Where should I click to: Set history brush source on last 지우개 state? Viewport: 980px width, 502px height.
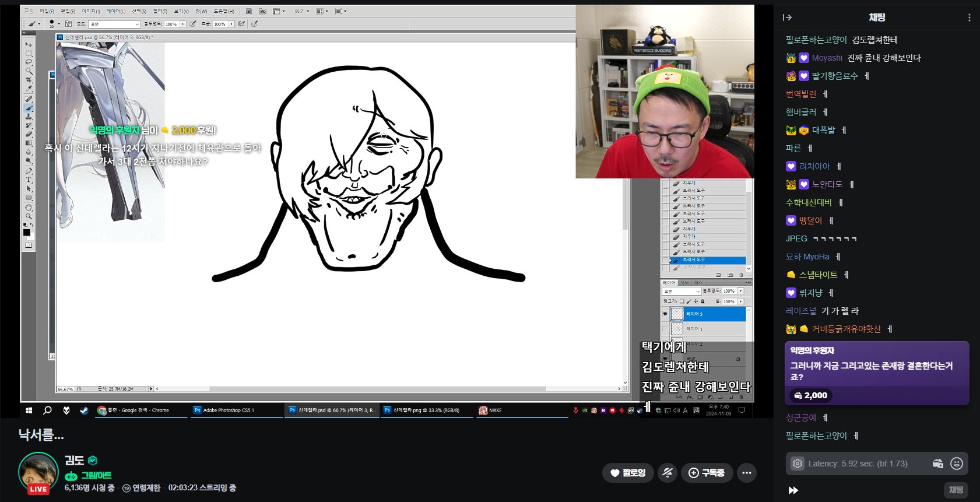(665, 236)
